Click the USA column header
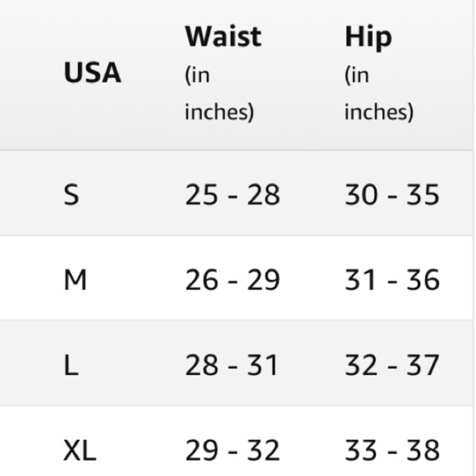 click(x=92, y=72)
